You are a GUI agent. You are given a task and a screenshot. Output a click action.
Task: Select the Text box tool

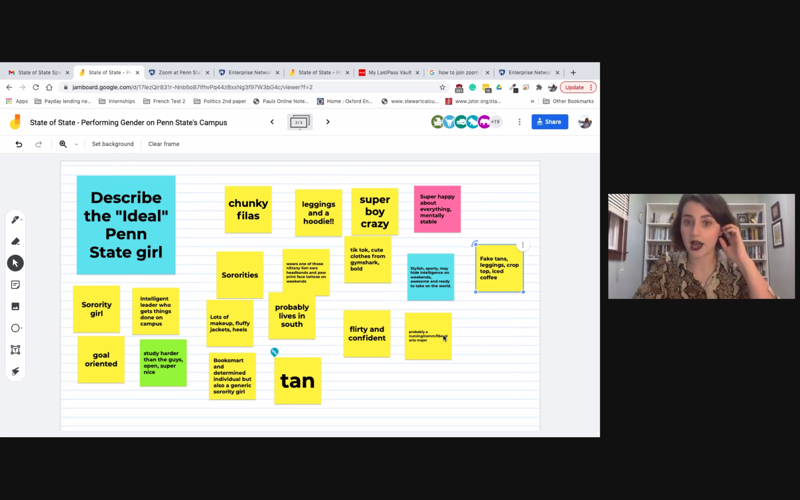15,350
